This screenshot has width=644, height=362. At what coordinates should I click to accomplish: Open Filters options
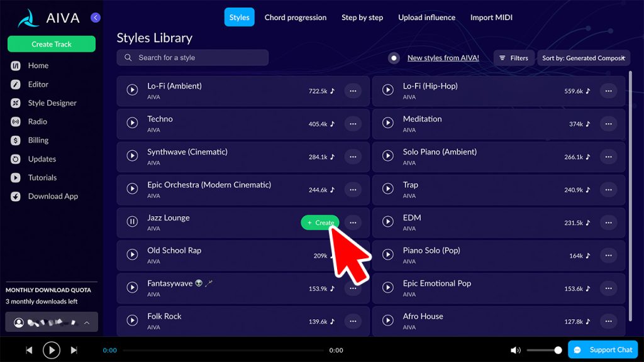[x=514, y=58]
